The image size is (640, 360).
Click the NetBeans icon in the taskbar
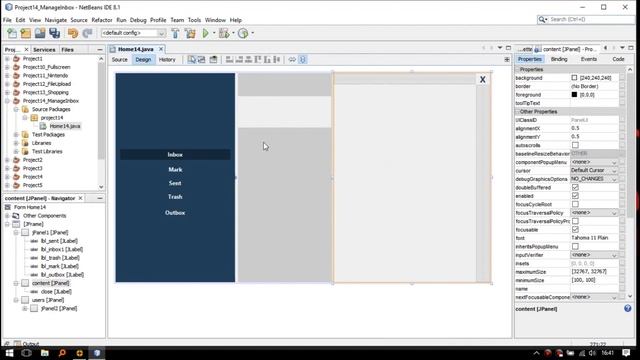click(x=97, y=353)
